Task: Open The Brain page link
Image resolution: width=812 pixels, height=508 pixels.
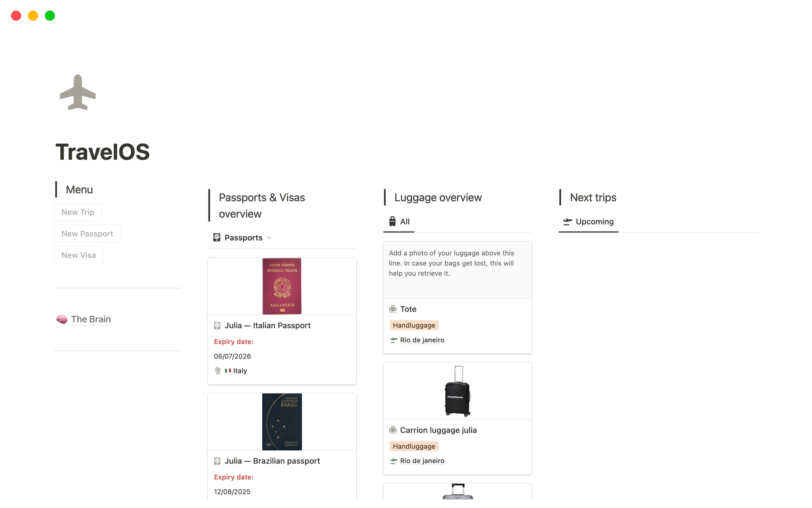Action: point(91,319)
